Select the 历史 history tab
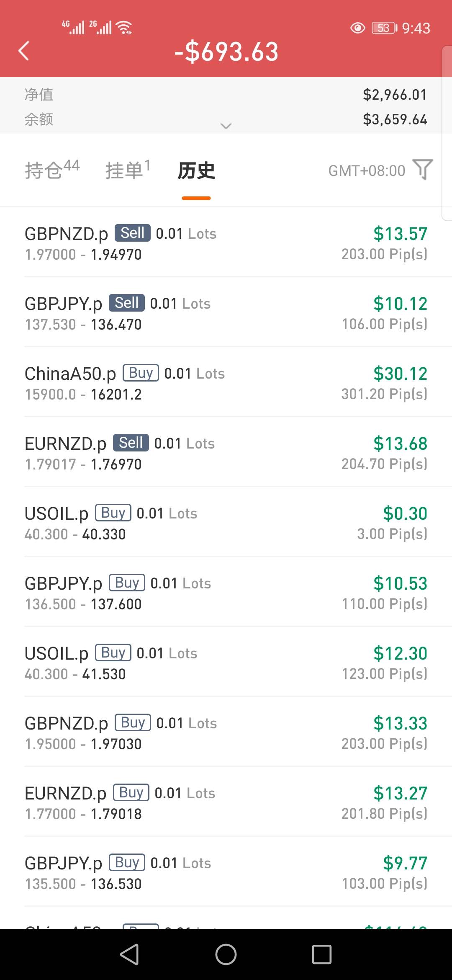The height and width of the screenshot is (980, 452). 196,171
